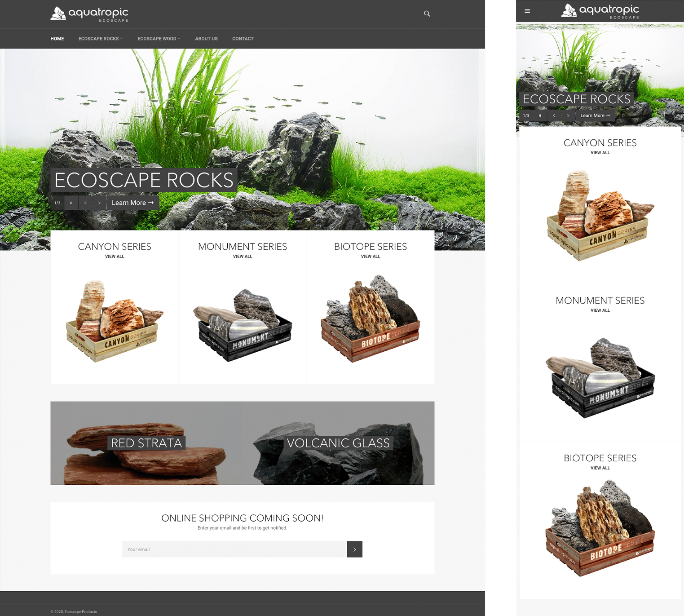This screenshot has height=616, width=684.
Task: Click View All under Monument Series desktop
Action: click(242, 256)
